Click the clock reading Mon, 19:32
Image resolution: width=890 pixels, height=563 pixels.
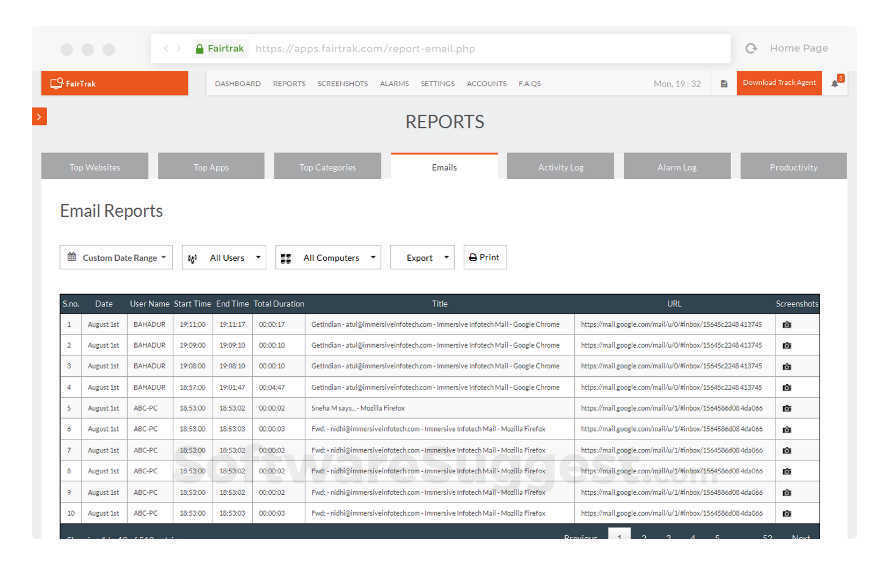[677, 83]
